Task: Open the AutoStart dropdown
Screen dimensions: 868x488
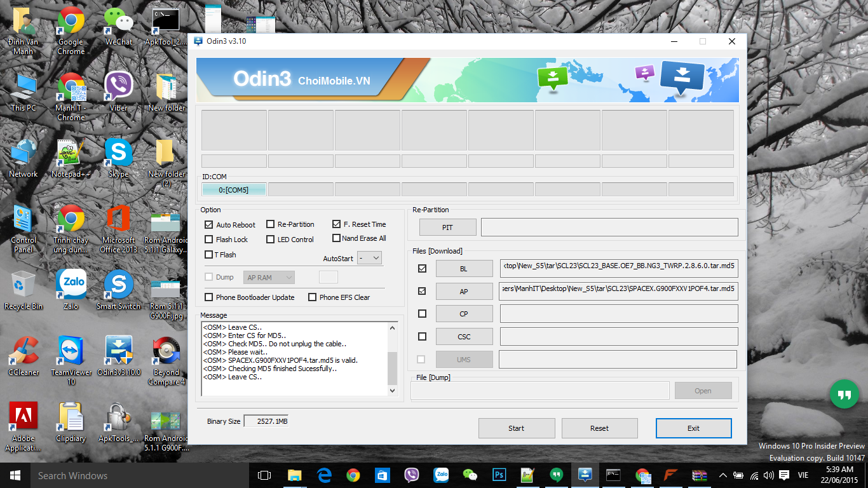Action: pos(369,258)
